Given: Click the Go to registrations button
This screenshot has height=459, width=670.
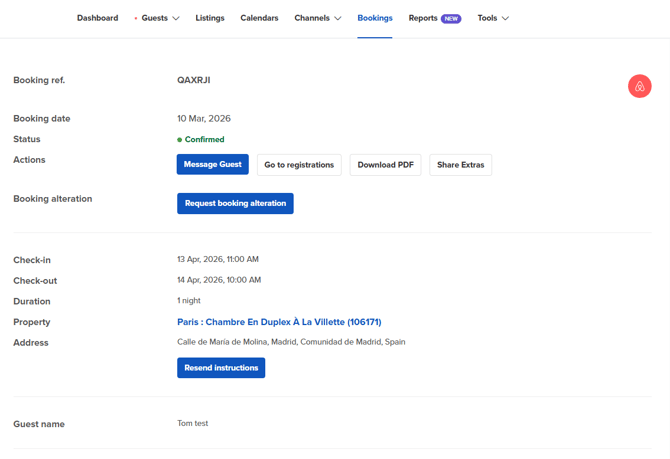Looking at the screenshot, I should (x=299, y=165).
